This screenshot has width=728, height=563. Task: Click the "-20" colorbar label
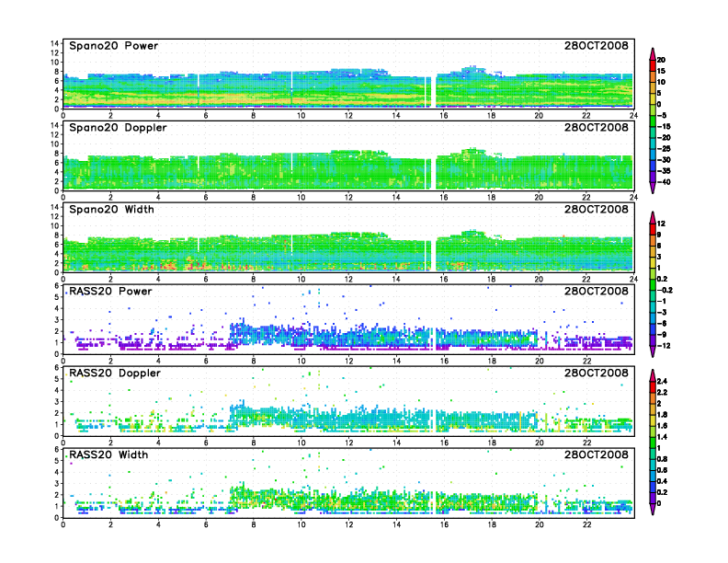(x=664, y=137)
